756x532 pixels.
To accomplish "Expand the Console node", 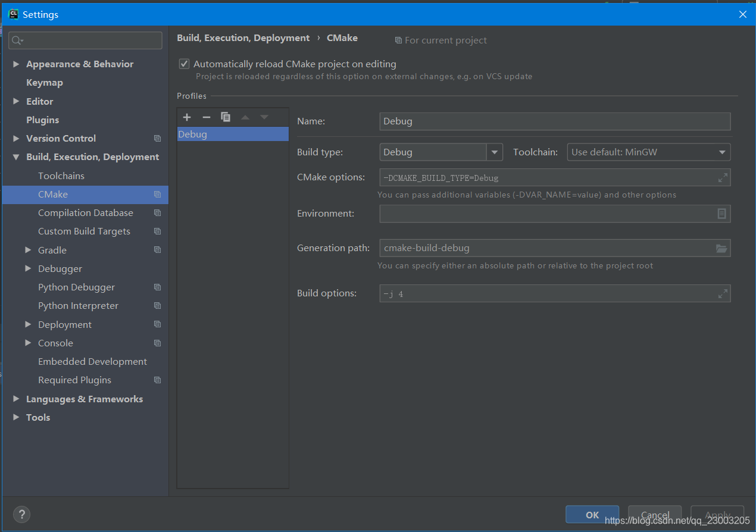I will tap(28, 343).
